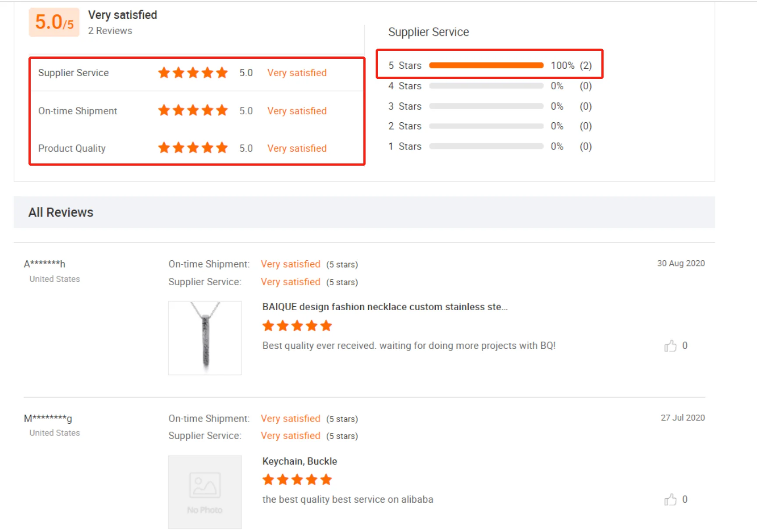The width and height of the screenshot is (757, 532).
Task: Click the No Photo placeholder thumbnail
Action: coord(205,492)
